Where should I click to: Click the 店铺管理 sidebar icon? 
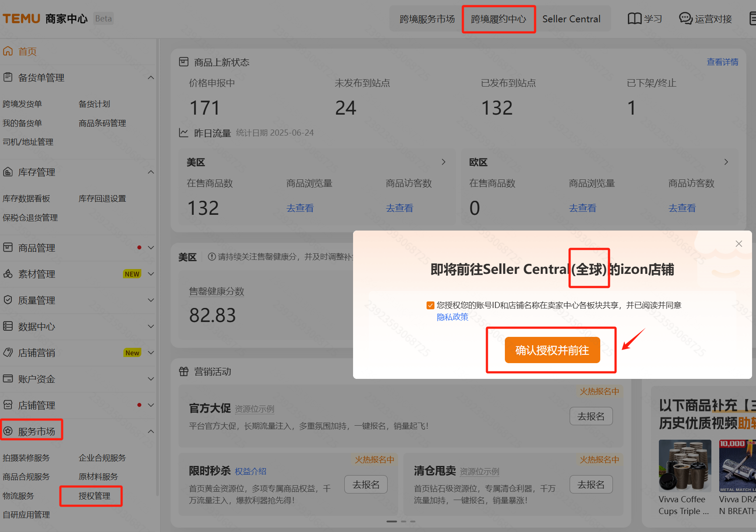tap(7, 405)
